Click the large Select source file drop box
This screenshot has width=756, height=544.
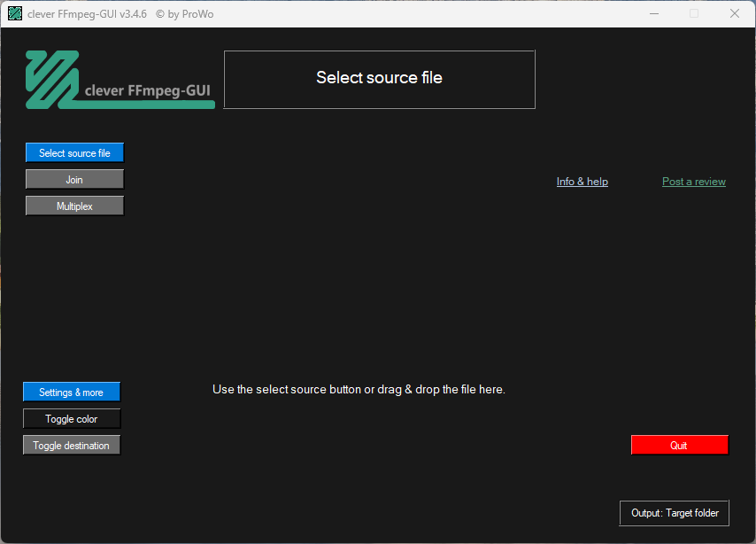380,79
